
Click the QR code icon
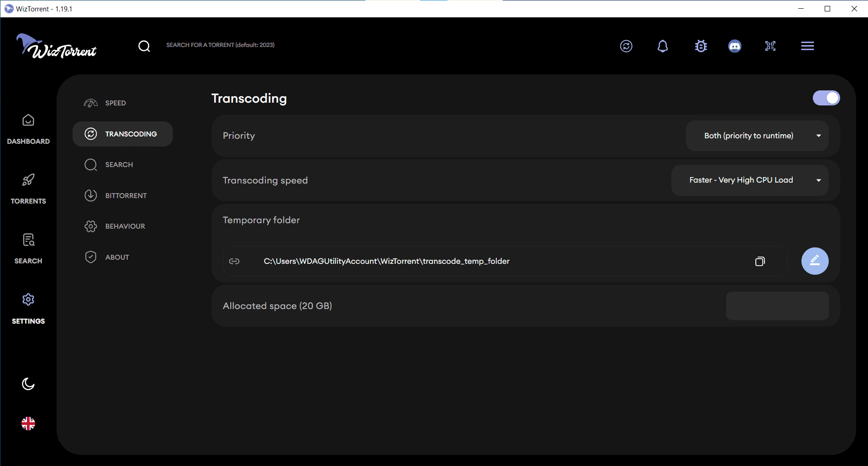click(x=770, y=46)
